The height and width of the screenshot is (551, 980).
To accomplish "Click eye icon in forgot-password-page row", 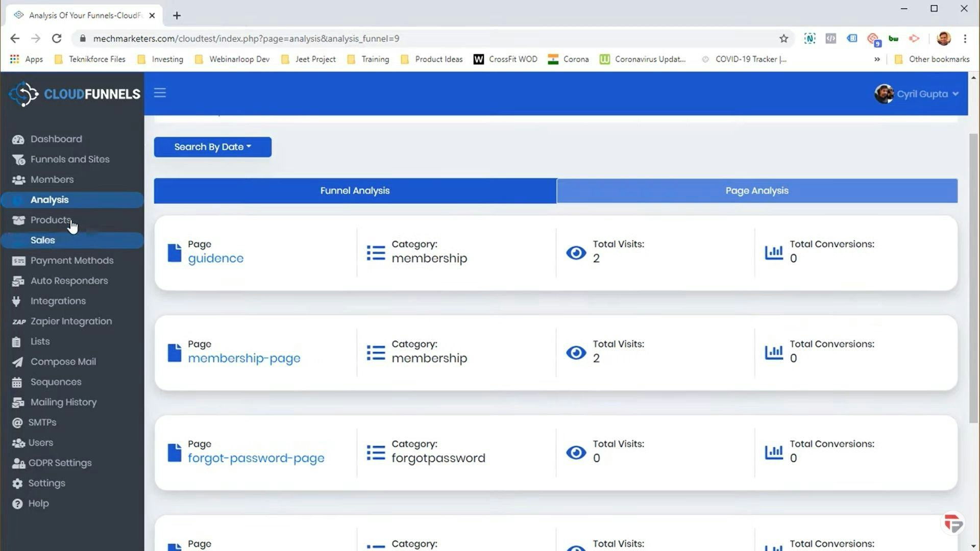I will click(576, 453).
